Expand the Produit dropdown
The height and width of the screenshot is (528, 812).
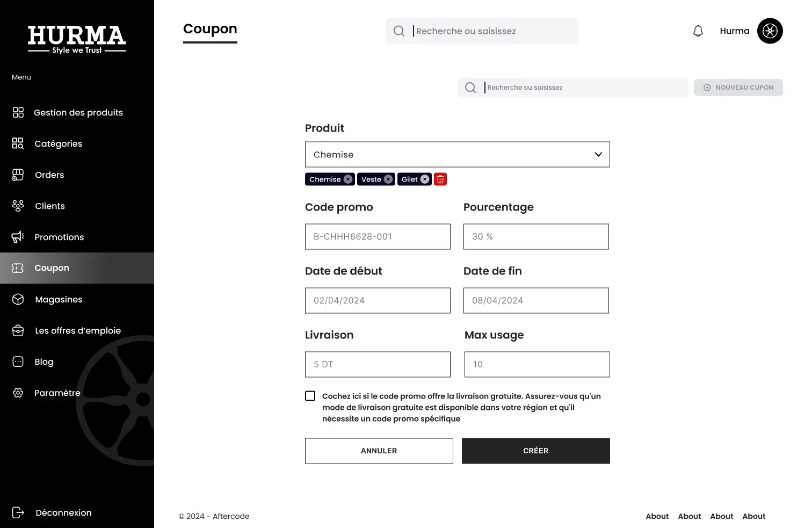(x=598, y=155)
